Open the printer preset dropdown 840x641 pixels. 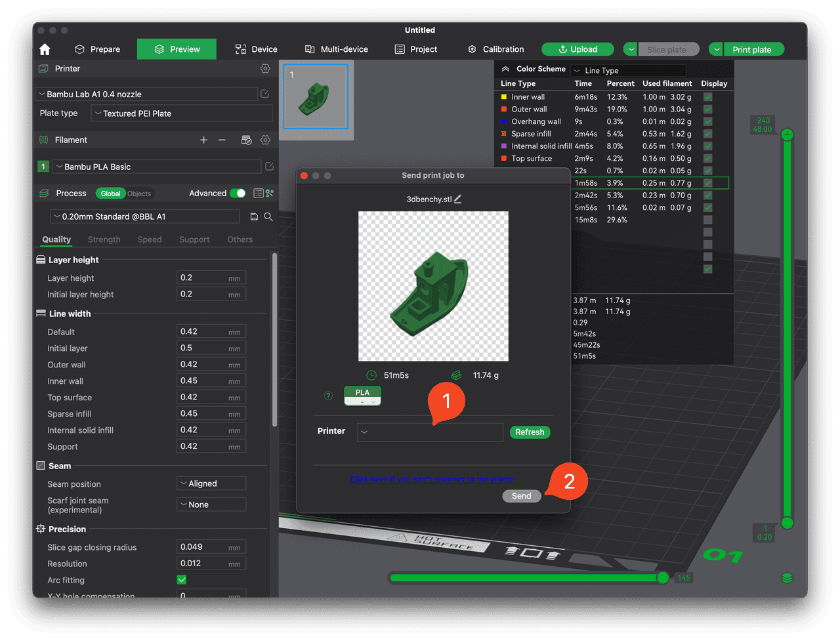coord(146,94)
